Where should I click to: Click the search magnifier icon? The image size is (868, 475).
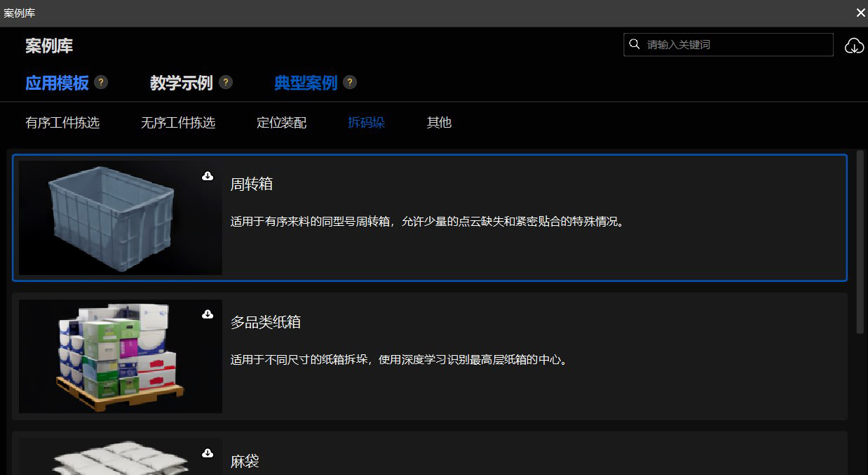tap(635, 44)
